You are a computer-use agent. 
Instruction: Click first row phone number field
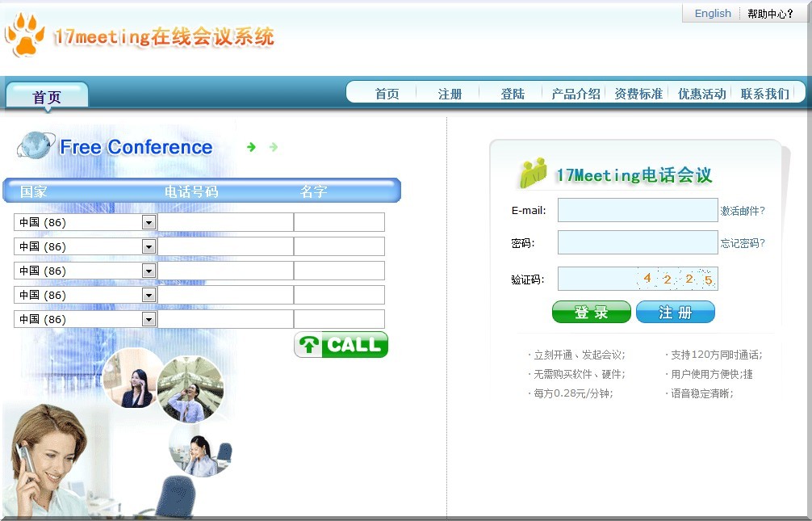(x=225, y=223)
